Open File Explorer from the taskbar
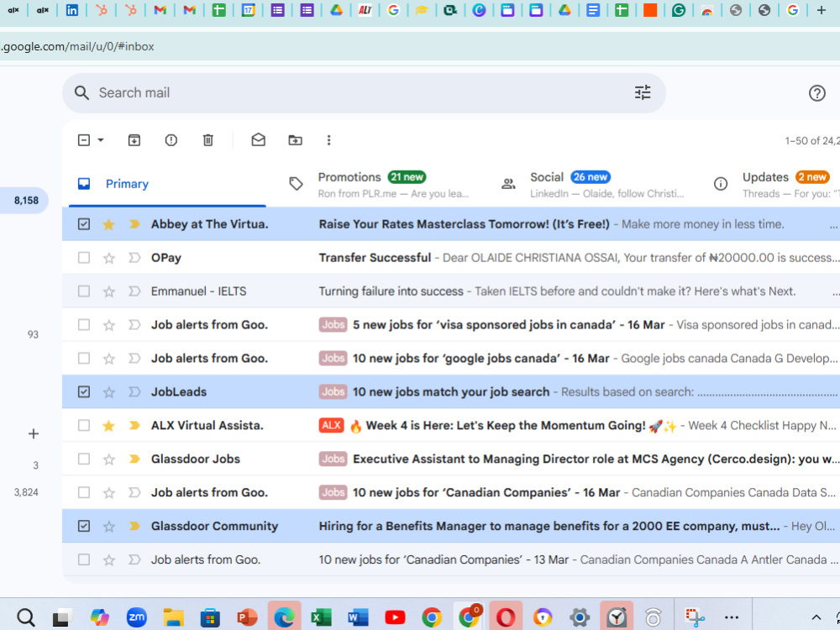 174,617
